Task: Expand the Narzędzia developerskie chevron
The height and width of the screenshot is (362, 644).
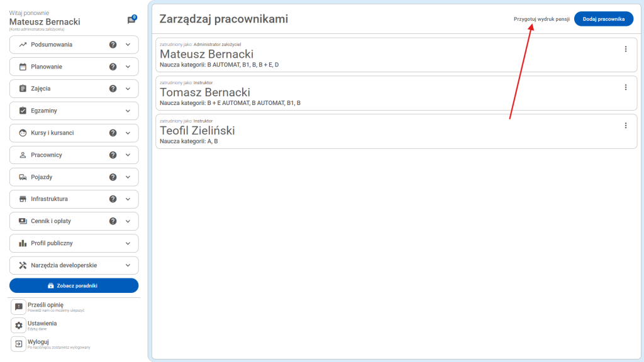Action: click(128, 265)
